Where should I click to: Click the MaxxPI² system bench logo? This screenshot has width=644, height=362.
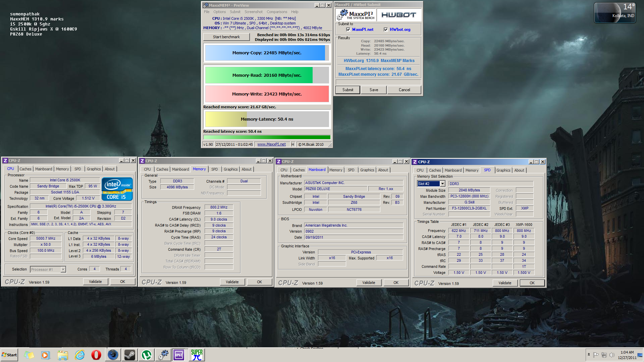tap(356, 15)
